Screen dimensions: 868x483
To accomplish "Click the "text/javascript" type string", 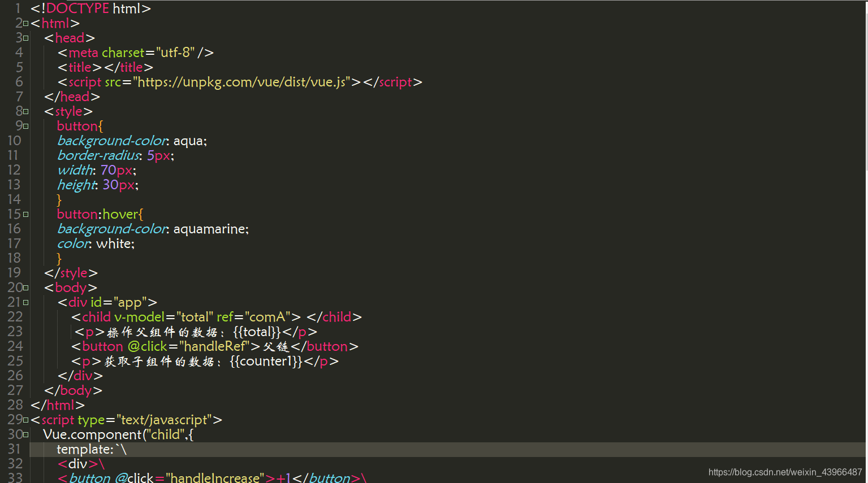I will [163, 420].
